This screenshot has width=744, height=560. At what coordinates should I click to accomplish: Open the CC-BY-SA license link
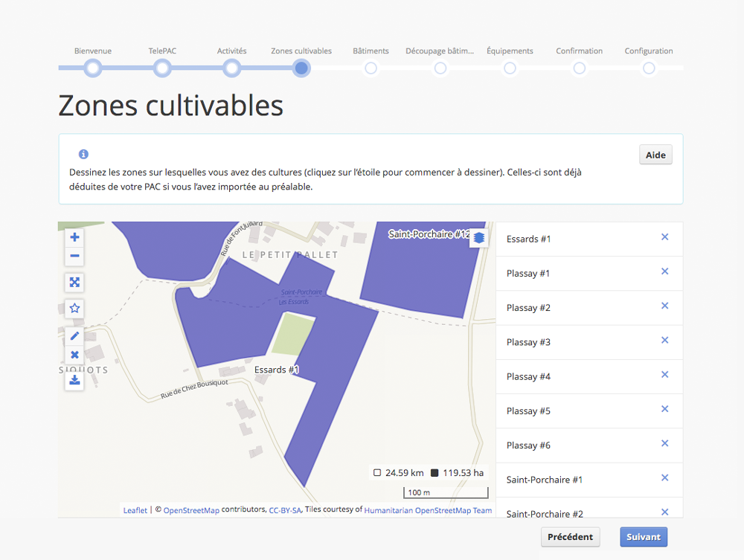click(285, 510)
